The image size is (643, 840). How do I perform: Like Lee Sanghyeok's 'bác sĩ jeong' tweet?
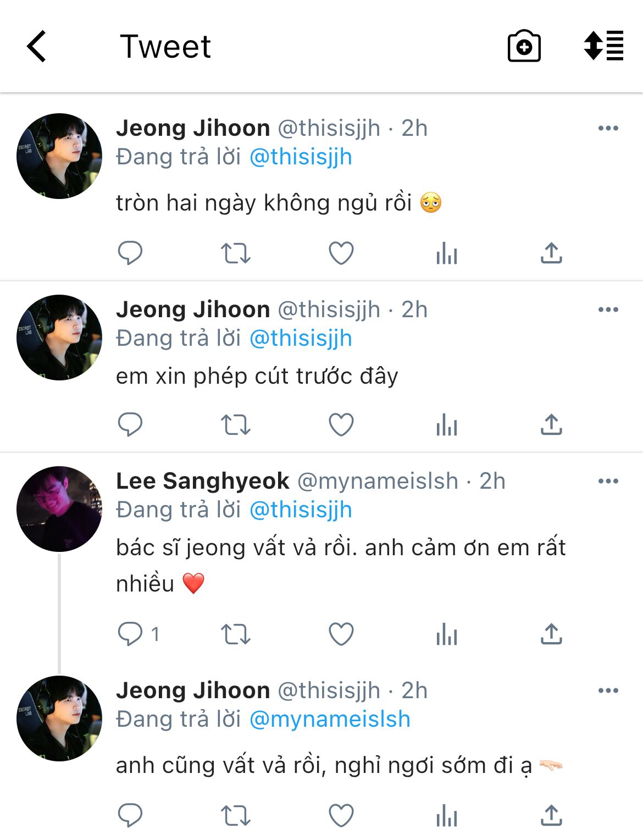[341, 634]
